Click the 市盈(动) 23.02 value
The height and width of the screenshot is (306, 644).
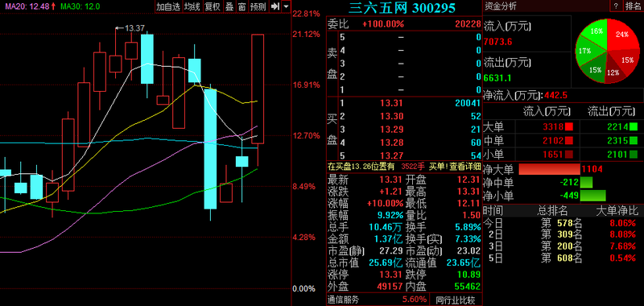[469, 251]
